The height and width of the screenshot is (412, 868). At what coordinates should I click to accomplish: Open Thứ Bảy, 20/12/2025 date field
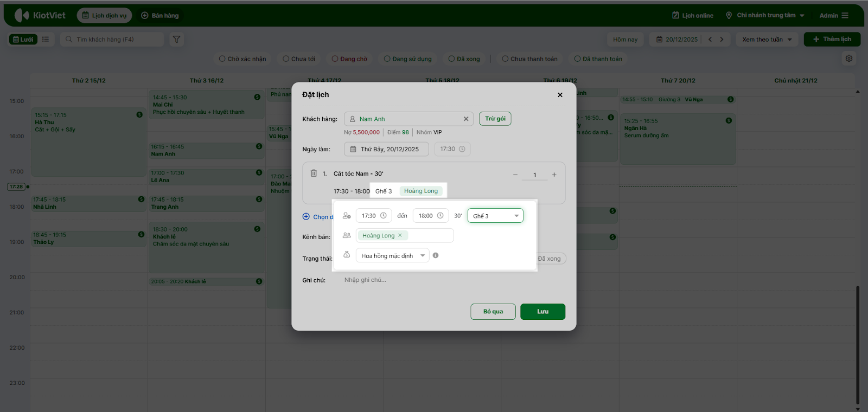click(386, 149)
